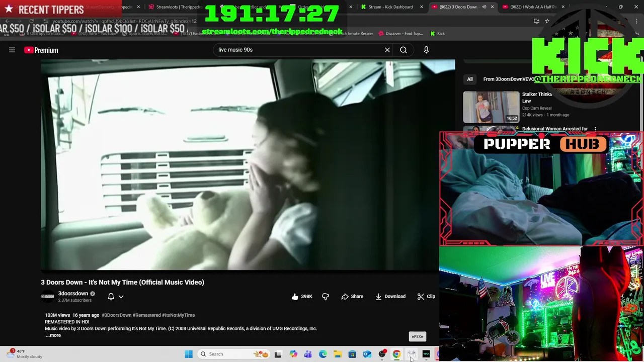Open Task View from the taskbar
Screen dimensions: 644x362
tap(278, 354)
